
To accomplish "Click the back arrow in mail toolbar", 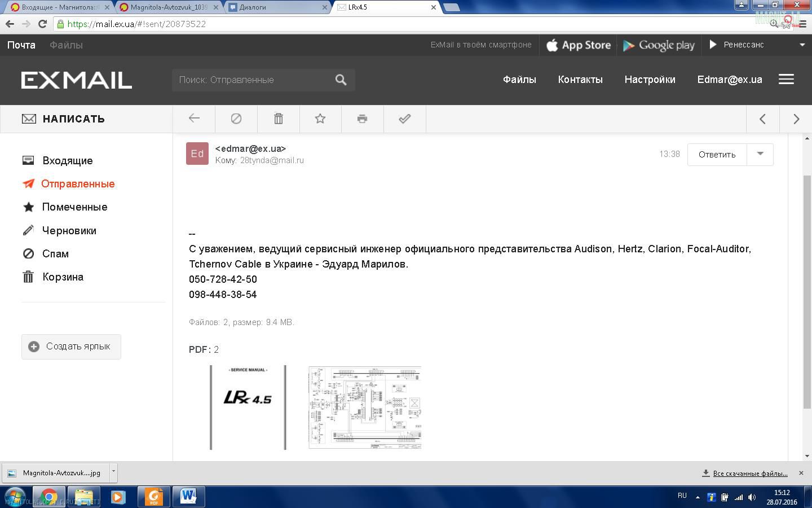I will [194, 119].
